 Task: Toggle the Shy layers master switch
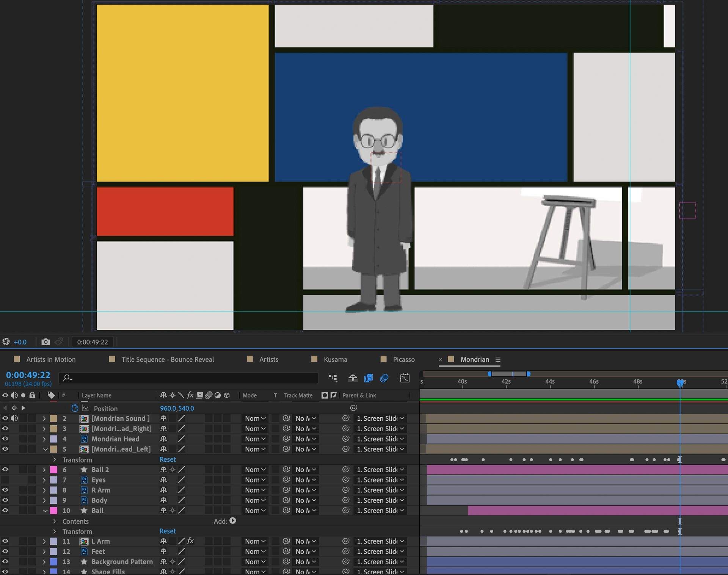click(x=353, y=378)
